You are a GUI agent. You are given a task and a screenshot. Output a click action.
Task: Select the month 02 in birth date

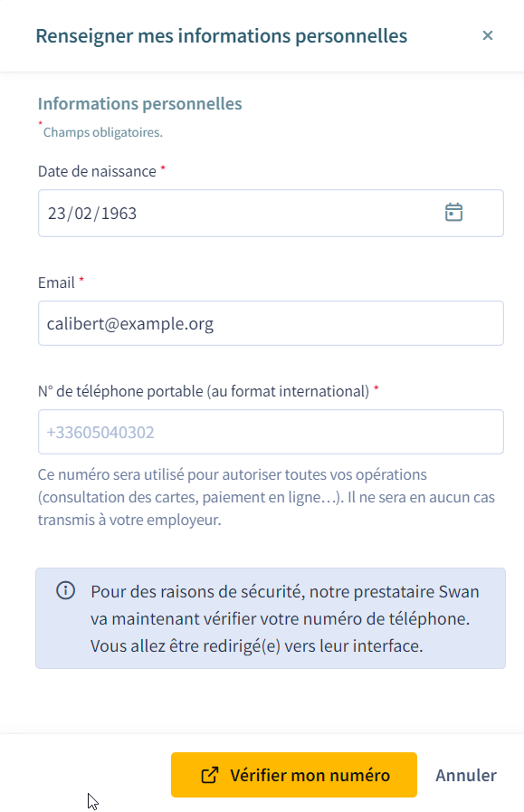coord(83,214)
